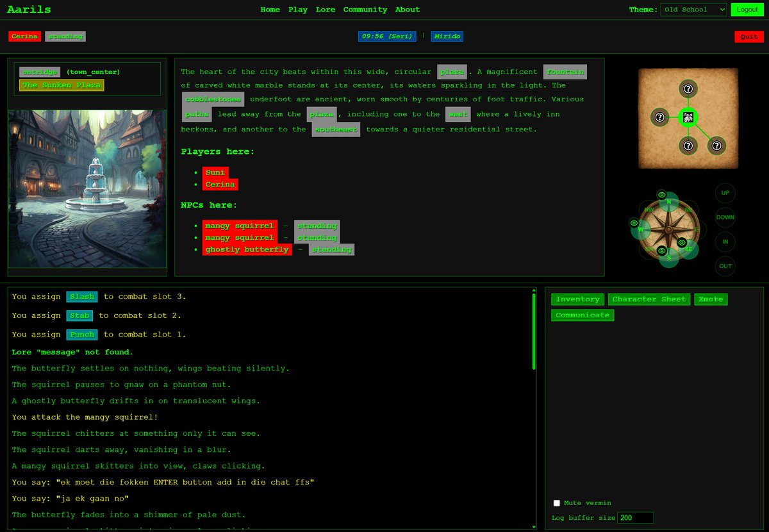The width and height of the screenshot is (769, 532).
Task: Click the Aarils site logo
Action: pos(29,10)
